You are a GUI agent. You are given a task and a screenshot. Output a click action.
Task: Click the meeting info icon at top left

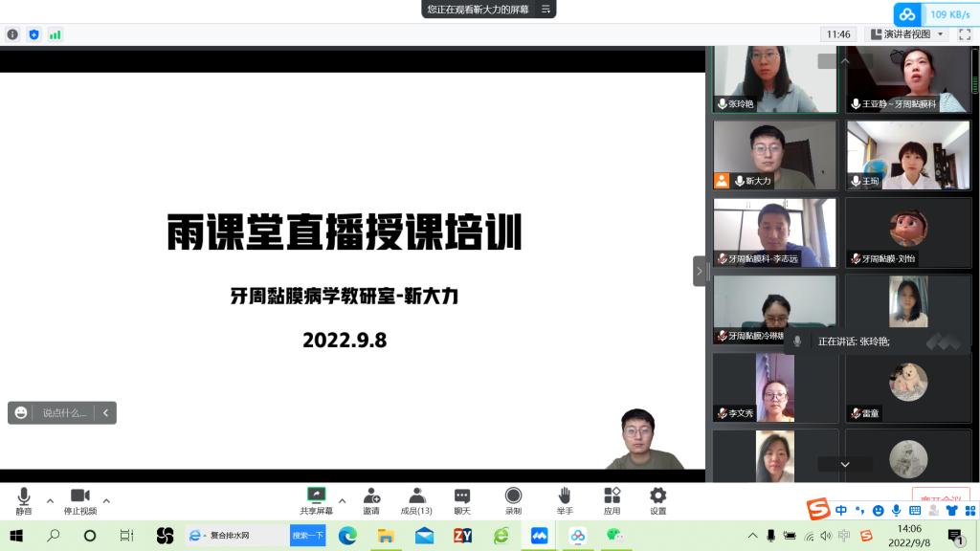(12, 34)
